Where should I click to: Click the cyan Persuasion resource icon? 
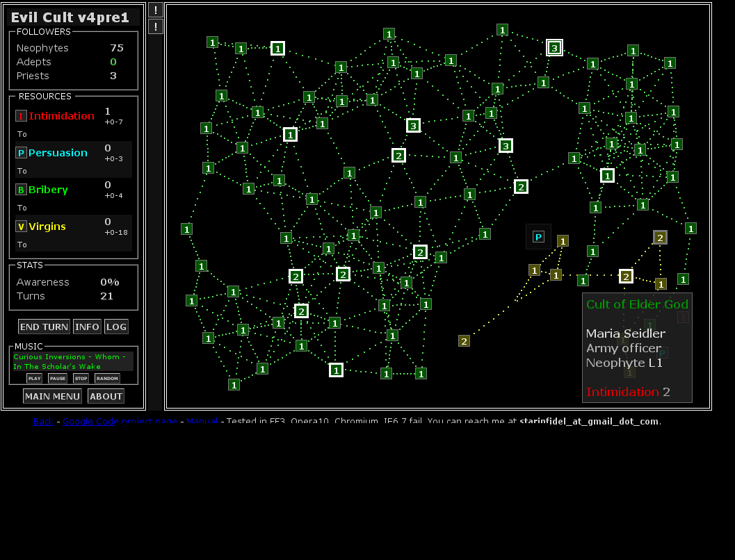coord(21,153)
